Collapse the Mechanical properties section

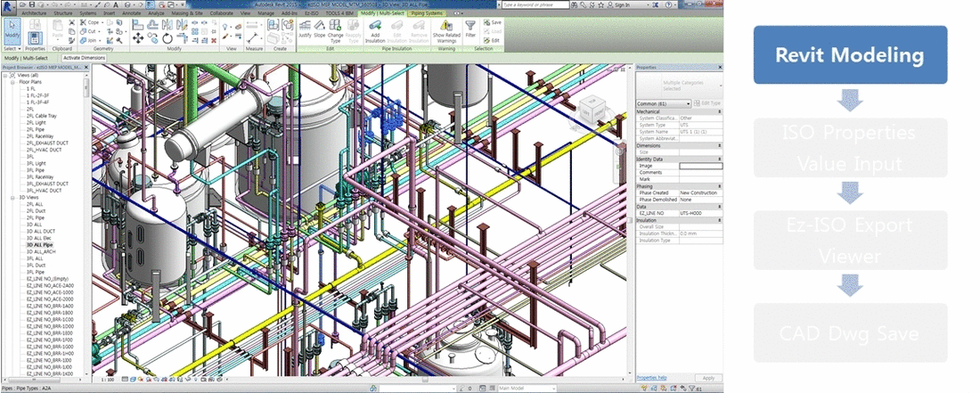(x=719, y=111)
